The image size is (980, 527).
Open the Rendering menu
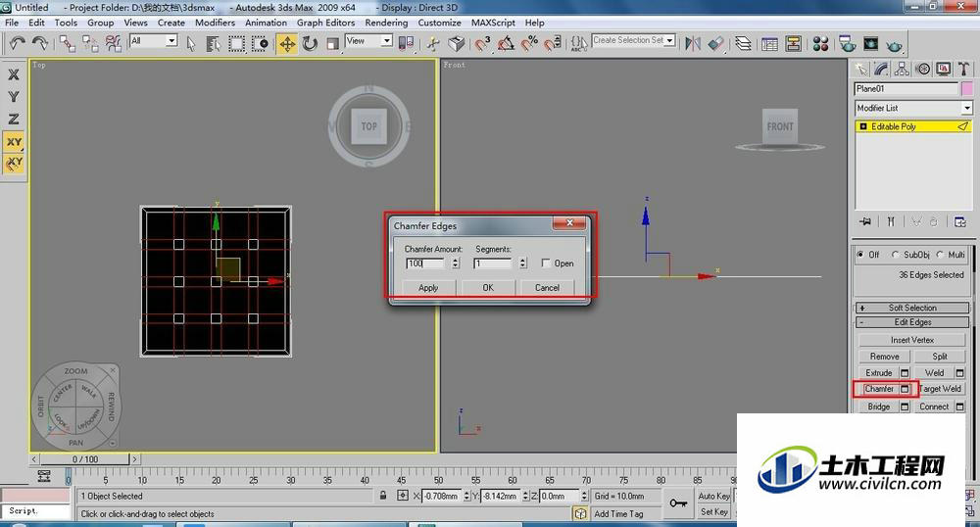[x=386, y=23]
